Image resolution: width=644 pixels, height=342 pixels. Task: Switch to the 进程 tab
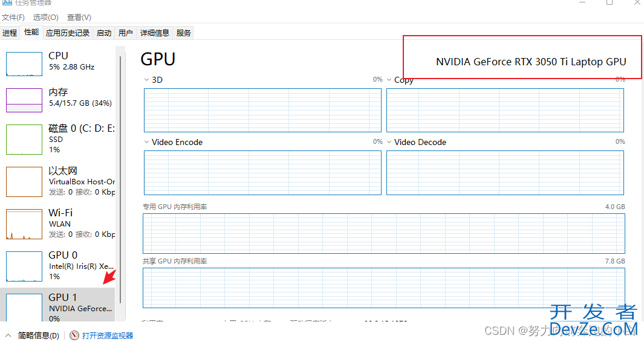(x=10, y=33)
